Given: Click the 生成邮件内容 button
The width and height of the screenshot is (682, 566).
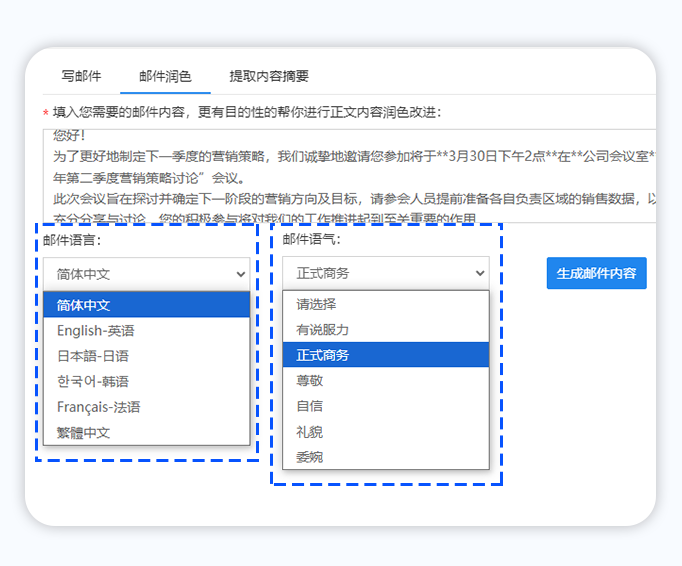Looking at the screenshot, I should pos(596,273).
